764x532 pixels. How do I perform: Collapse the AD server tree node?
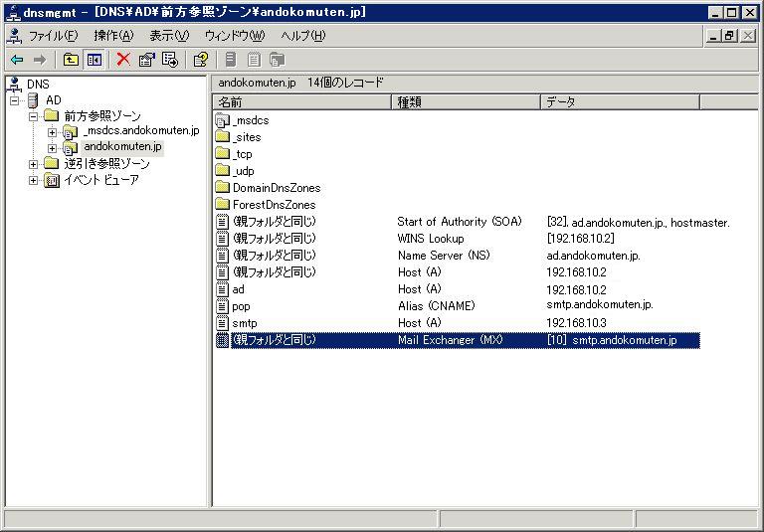(x=15, y=100)
